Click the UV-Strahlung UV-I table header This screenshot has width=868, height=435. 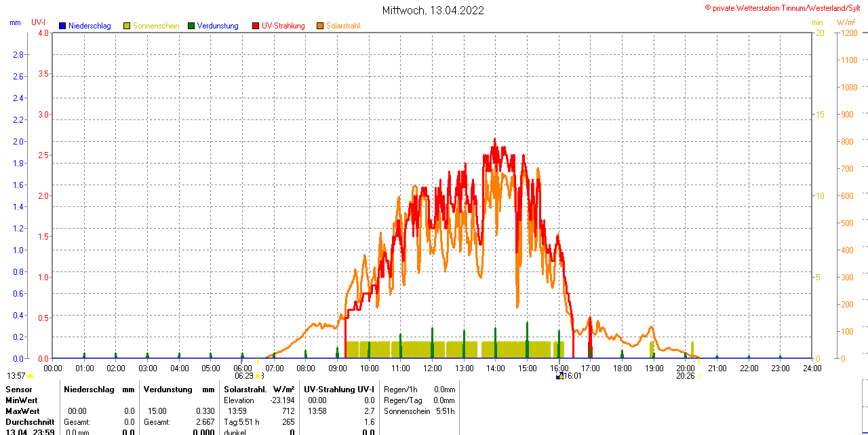tap(339, 390)
